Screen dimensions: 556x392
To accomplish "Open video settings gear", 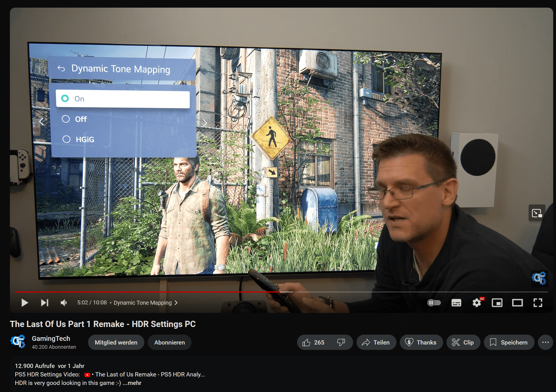I will click(477, 303).
